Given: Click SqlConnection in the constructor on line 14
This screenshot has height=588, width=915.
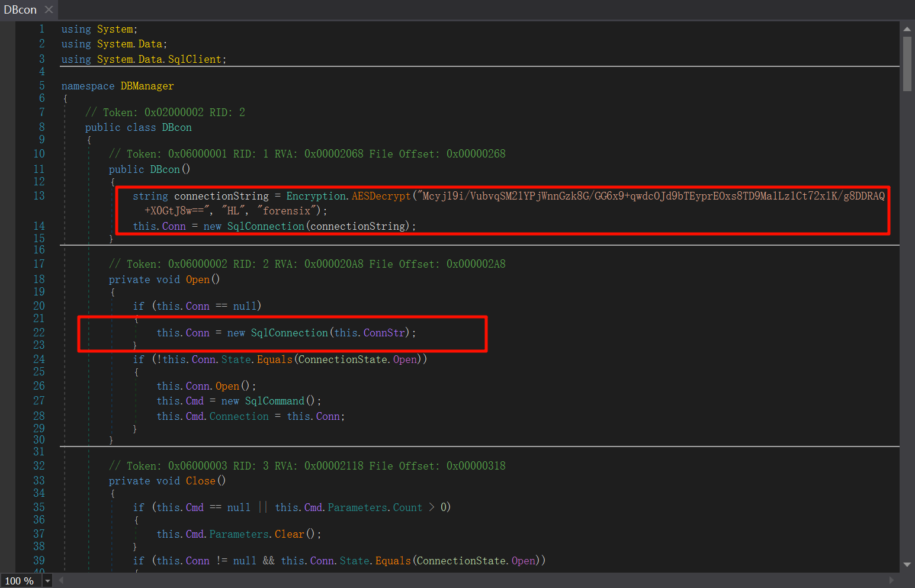Looking at the screenshot, I should 265,226.
